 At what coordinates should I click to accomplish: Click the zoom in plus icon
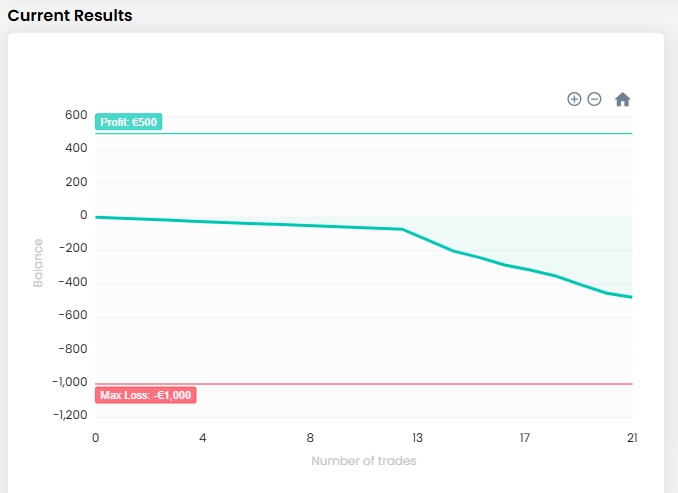coord(574,99)
